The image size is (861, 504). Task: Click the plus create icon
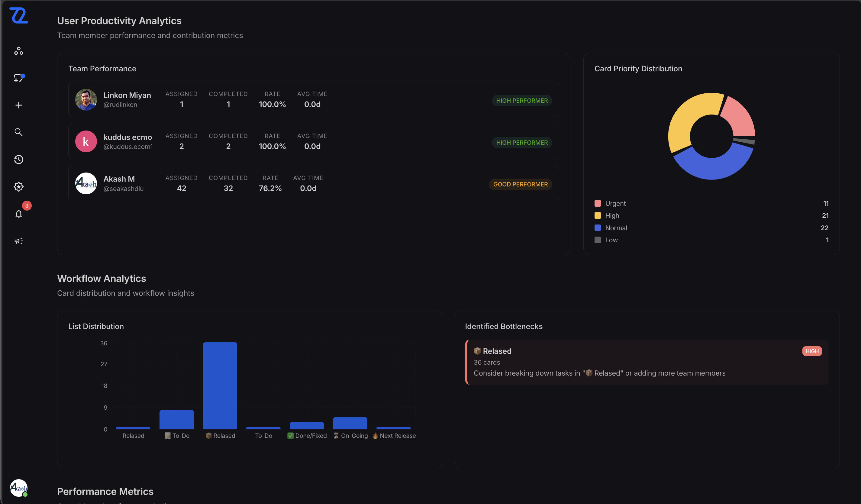pos(19,105)
